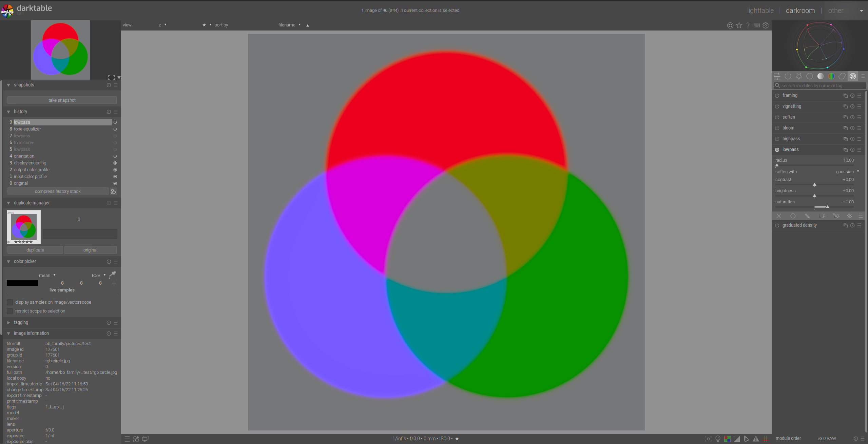This screenshot has width=868, height=444.
Task: Enable the vignetting module
Action: tap(777, 106)
